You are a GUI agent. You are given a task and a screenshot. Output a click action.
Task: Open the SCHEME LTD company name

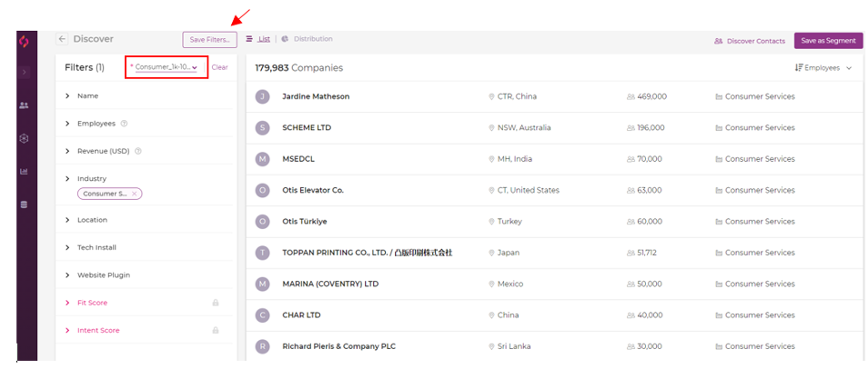pyautogui.click(x=306, y=128)
